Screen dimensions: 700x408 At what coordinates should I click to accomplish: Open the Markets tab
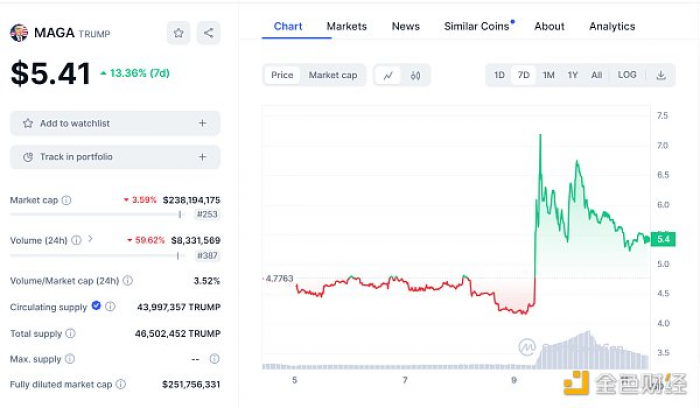(x=346, y=26)
